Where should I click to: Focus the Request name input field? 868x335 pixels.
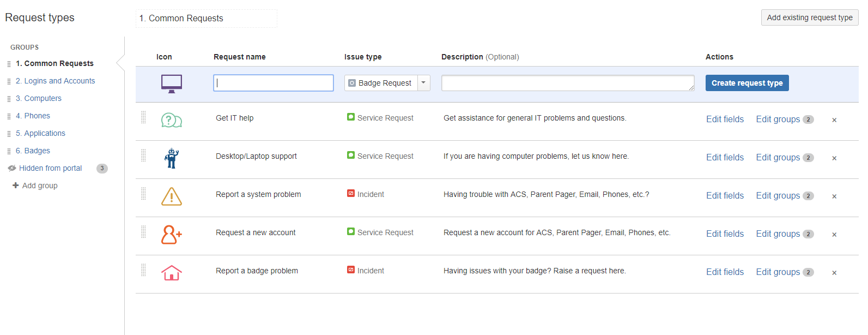(274, 83)
